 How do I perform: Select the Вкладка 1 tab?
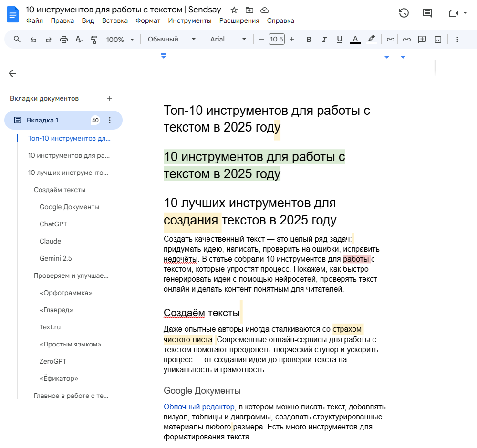click(63, 120)
